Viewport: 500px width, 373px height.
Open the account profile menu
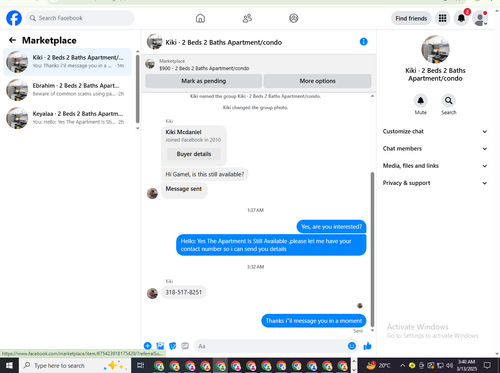point(480,18)
